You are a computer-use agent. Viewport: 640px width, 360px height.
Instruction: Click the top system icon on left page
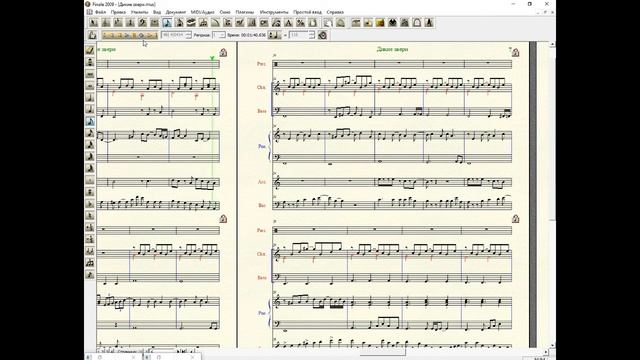223,53
